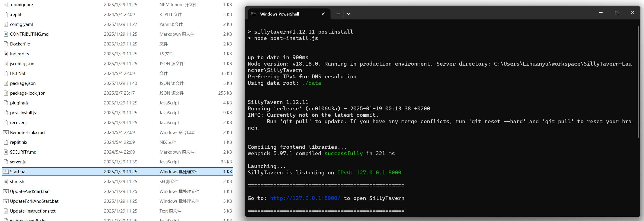Click the UpdateAndStart.bat file icon
644x221 pixels.
point(6,192)
